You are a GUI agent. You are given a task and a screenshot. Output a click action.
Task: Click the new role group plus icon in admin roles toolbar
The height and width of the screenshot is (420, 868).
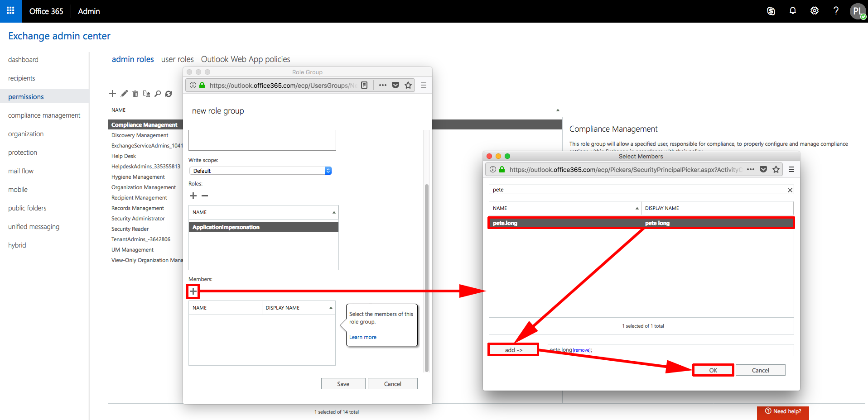pos(113,94)
